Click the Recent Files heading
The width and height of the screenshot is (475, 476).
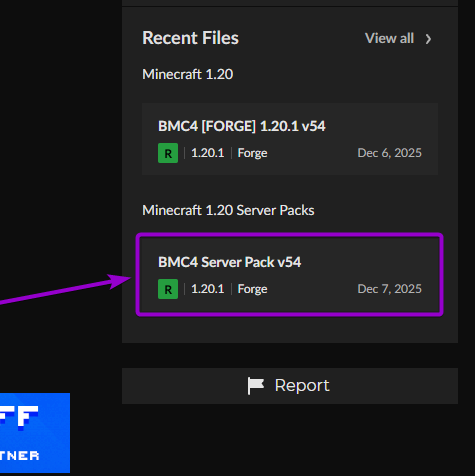pyautogui.click(x=191, y=38)
